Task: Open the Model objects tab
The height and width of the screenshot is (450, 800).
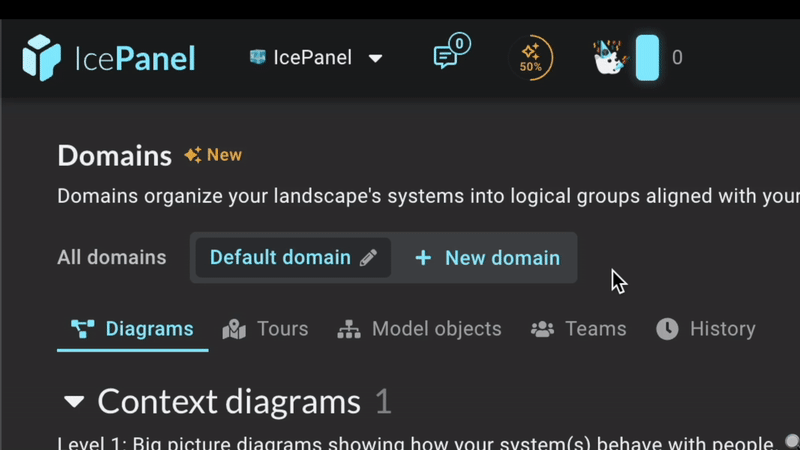Action: pyautogui.click(x=419, y=329)
